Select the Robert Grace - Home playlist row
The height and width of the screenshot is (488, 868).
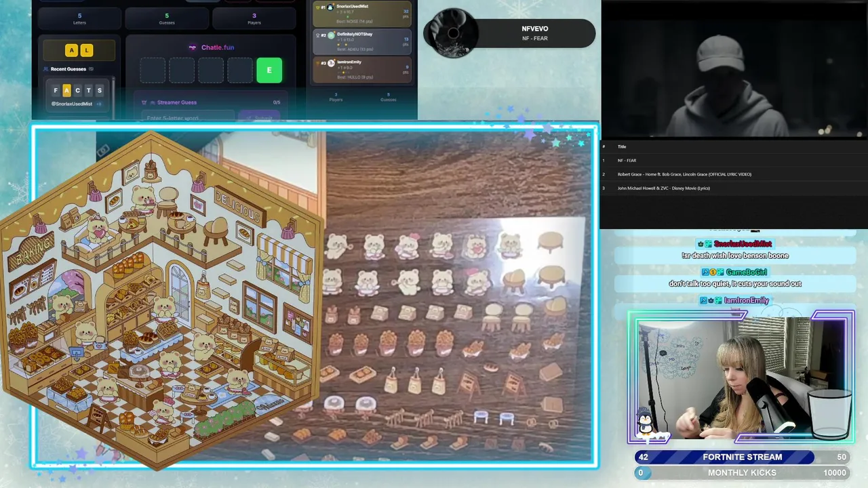click(734, 174)
